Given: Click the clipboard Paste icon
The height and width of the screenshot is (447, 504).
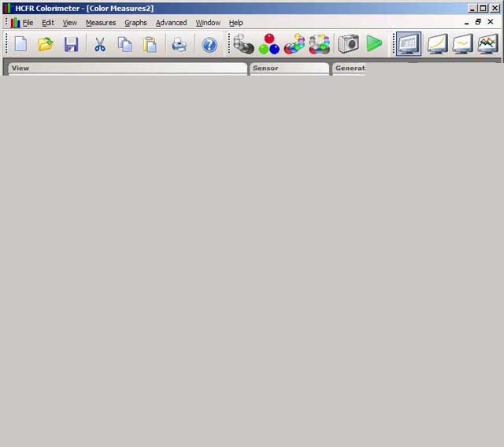Looking at the screenshot, I should (x=149, y=44).
